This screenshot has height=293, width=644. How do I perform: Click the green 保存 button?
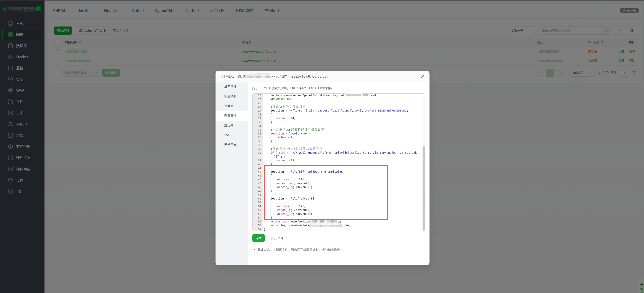click(258, 238)
